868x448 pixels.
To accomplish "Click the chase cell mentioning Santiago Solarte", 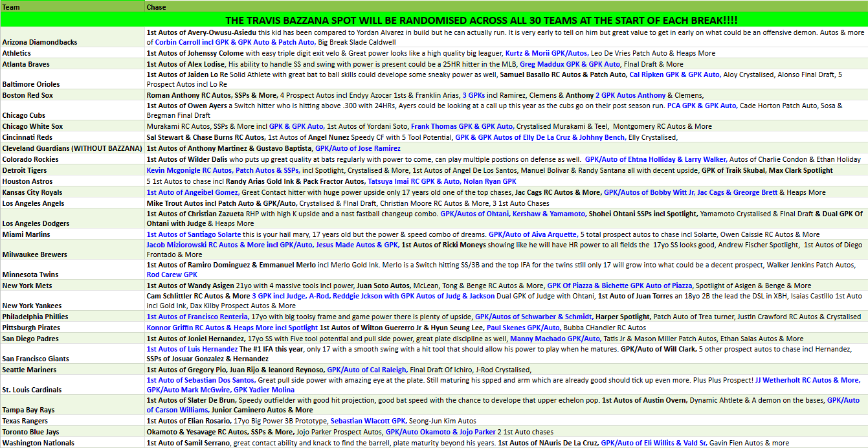I will (506, 234).
